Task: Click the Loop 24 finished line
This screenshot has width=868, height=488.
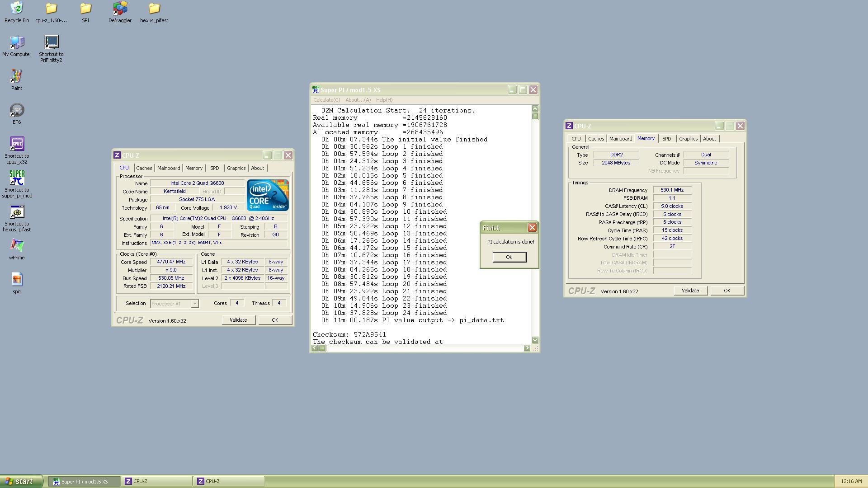Action: tap(384, 313)
